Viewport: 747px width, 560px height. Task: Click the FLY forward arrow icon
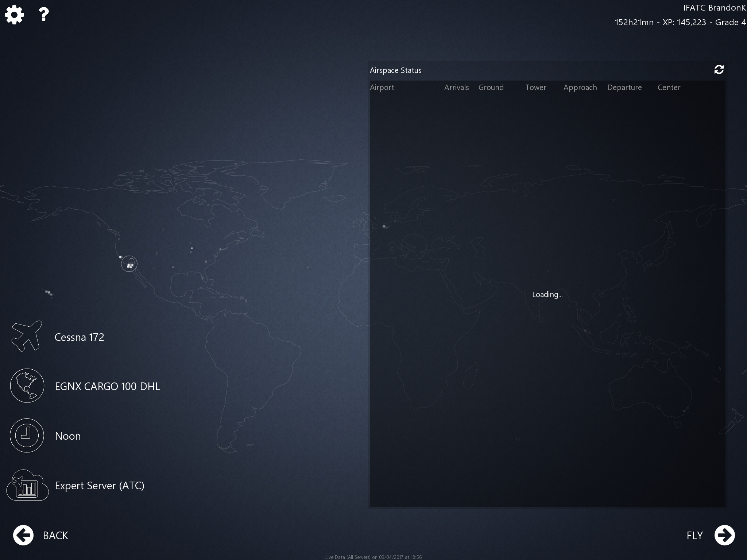[724, 535]
